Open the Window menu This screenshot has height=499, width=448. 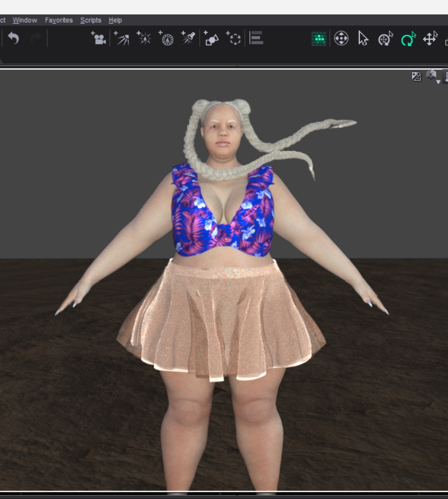25,20
